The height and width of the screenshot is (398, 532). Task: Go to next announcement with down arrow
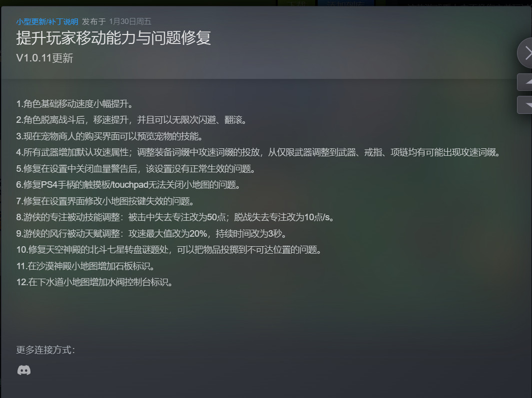pyautogui.click(x=526, y=105)
